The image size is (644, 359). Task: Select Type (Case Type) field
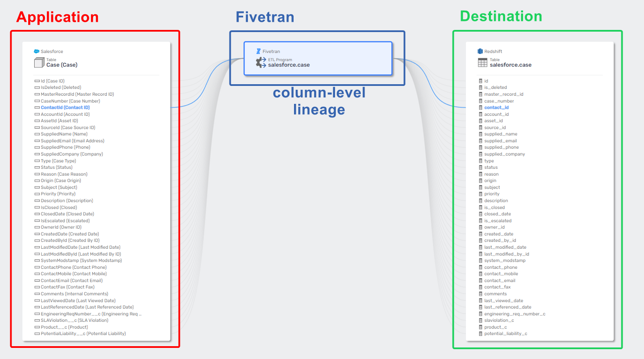coord(59,161)
